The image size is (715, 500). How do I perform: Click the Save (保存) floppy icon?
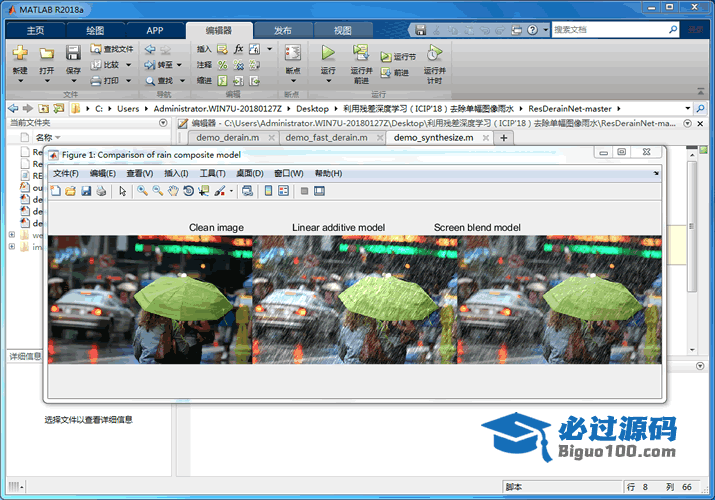pos(73,53)
